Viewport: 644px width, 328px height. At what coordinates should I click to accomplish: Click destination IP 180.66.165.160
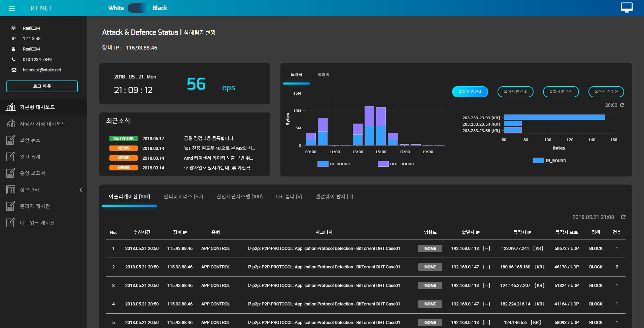515,267
